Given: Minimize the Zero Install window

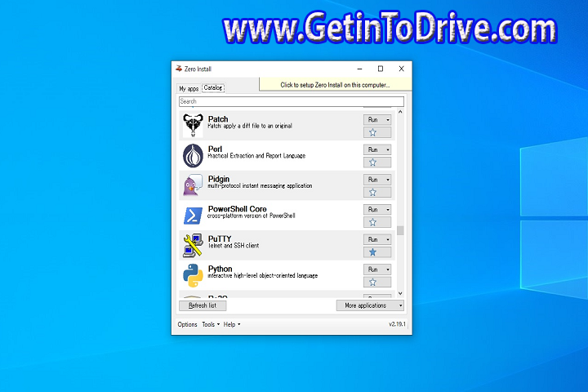Looking at the screenshot, I should point(359,69).
